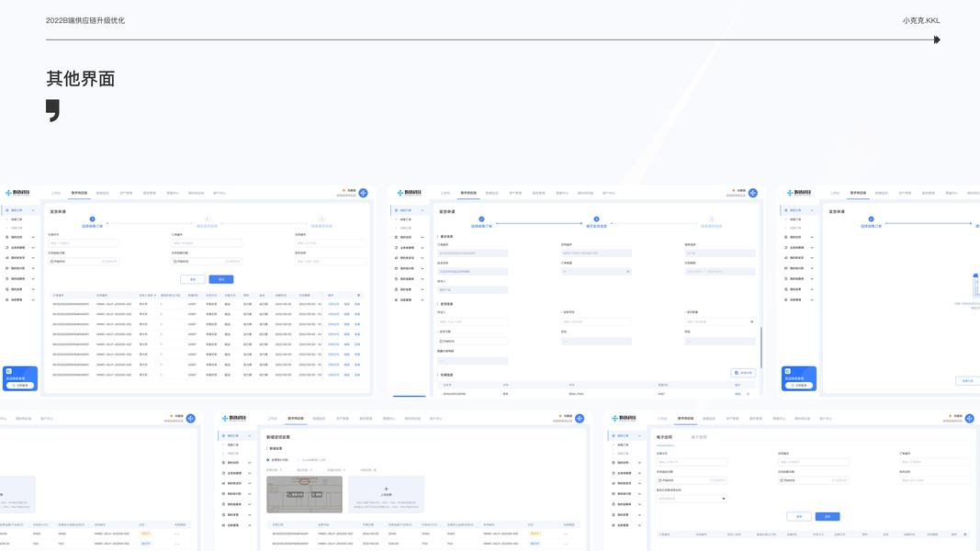The image size is (980, 551).
Task: Click the checkmark step icon in top-right cropped window
Action: tap(872, 219)
